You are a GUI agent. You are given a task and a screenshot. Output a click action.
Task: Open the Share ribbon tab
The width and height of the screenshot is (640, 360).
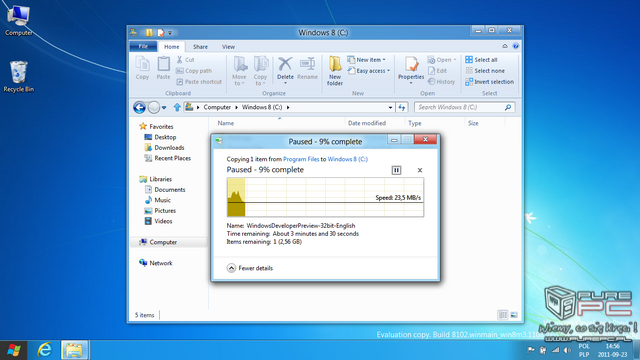(200, 47)
